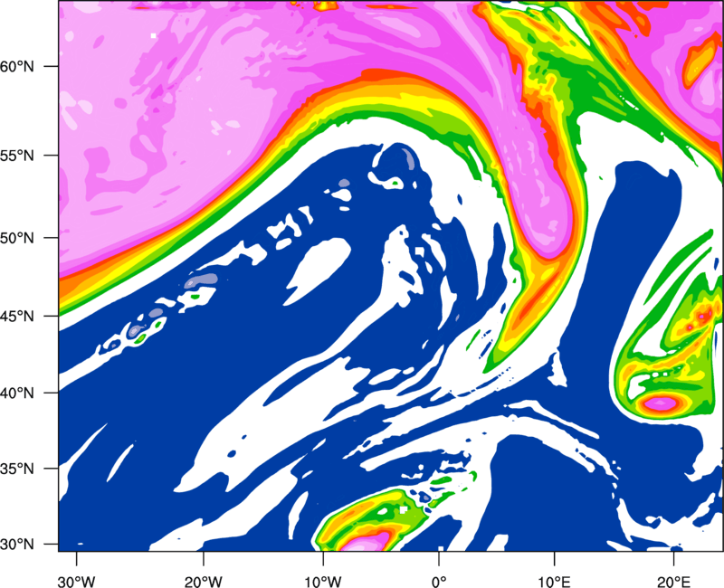Screen dimensions: 724x588
Task: Click the 40°N latitude label
Action: 17,394
